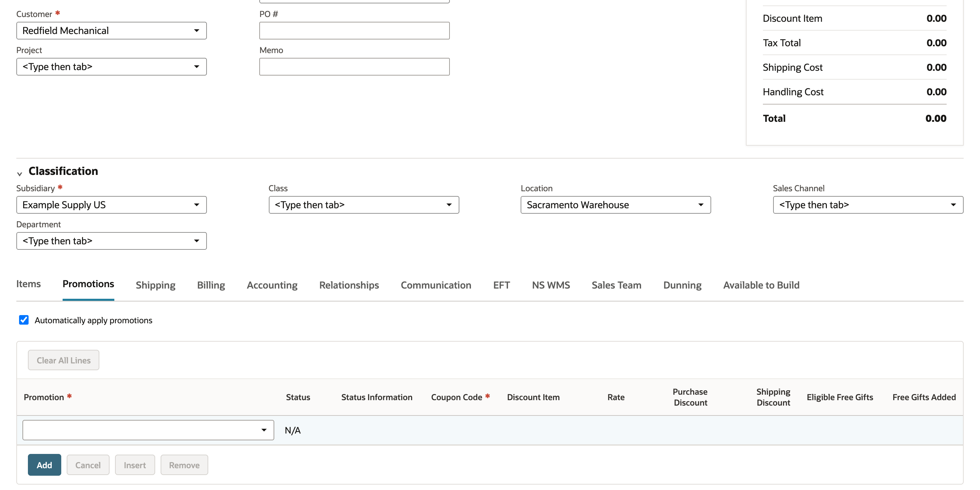Open the NS WMS tab

551,285
